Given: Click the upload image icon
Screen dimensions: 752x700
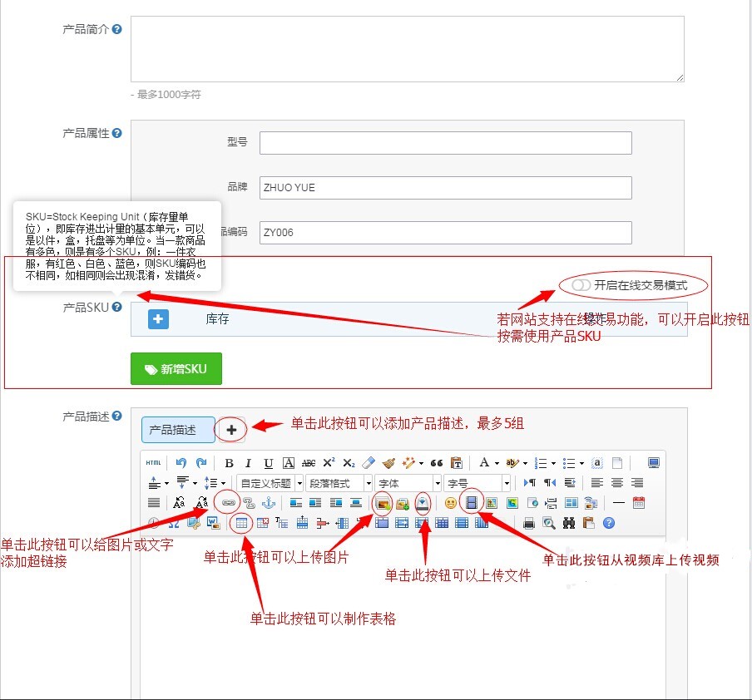Looking at the screenshot, I should pos(383,503).
